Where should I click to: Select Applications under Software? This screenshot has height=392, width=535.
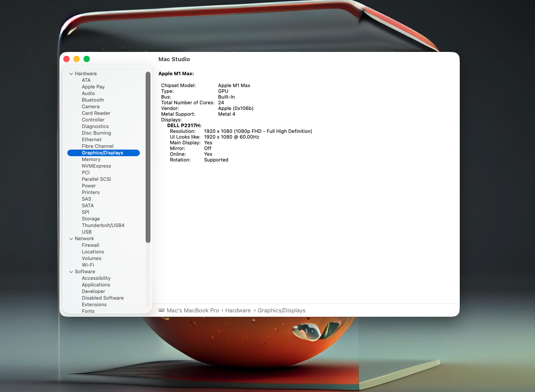(x=96, y=285)
